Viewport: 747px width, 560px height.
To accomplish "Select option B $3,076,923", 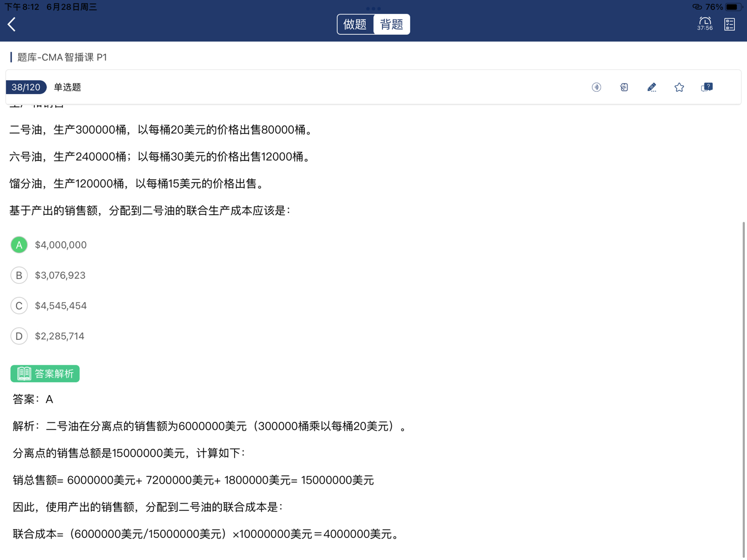I will 19,275.
